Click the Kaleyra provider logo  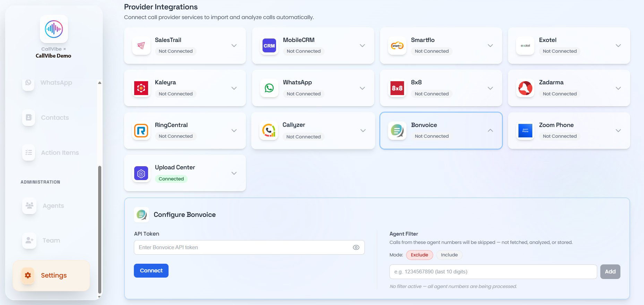point(141,88)
